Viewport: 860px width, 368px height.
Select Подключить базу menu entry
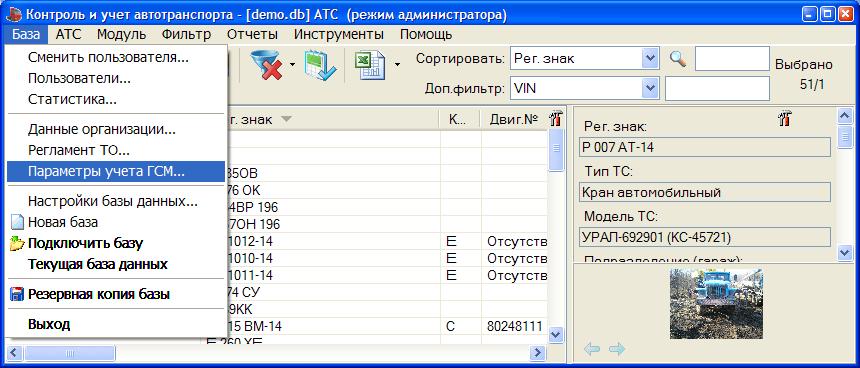click(x=116, y=243)
